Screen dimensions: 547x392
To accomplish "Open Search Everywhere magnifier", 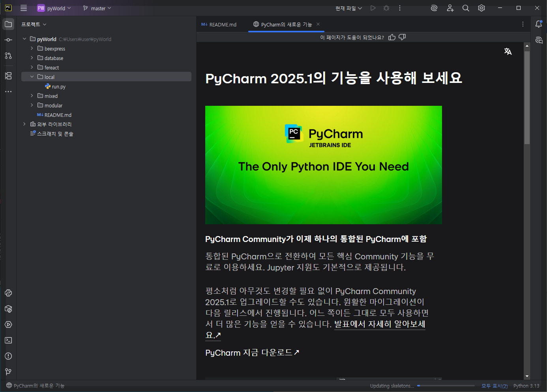I will (x=466, y=8).
